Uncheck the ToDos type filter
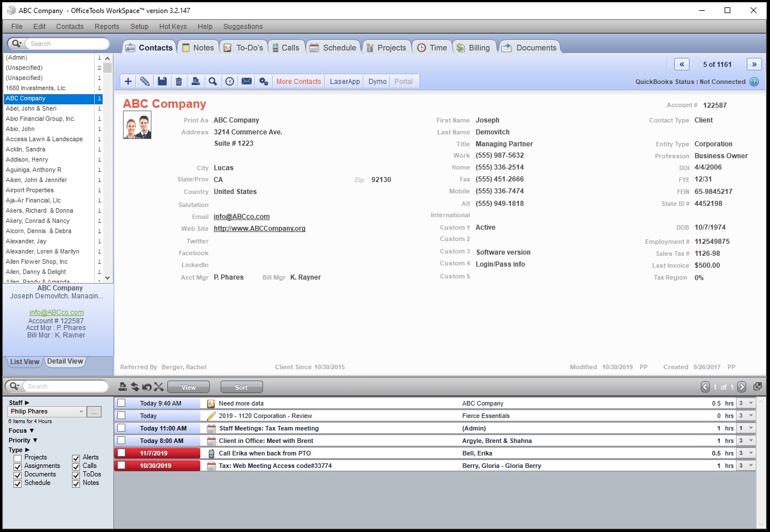 click(x=76, y=475)
